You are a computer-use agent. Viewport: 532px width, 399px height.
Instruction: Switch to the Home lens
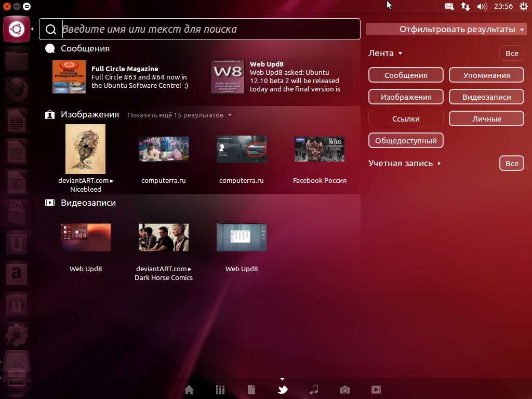click(189, 390)
